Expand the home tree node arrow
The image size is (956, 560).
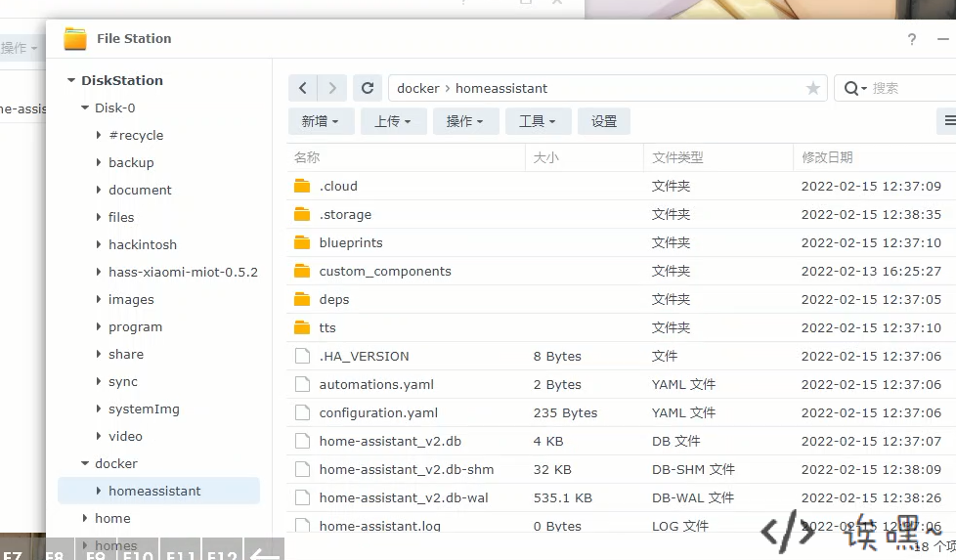85,518
